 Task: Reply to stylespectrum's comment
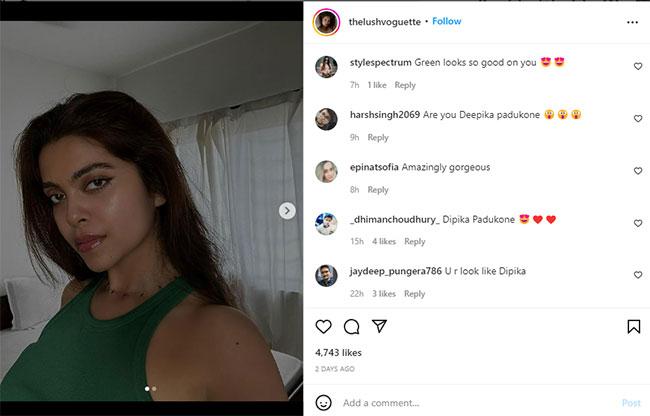click(x=405, y=85)
